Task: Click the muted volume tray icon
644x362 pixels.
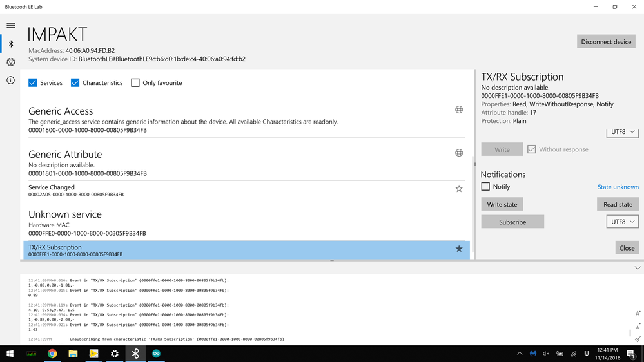Action: (x=546, y=354)
